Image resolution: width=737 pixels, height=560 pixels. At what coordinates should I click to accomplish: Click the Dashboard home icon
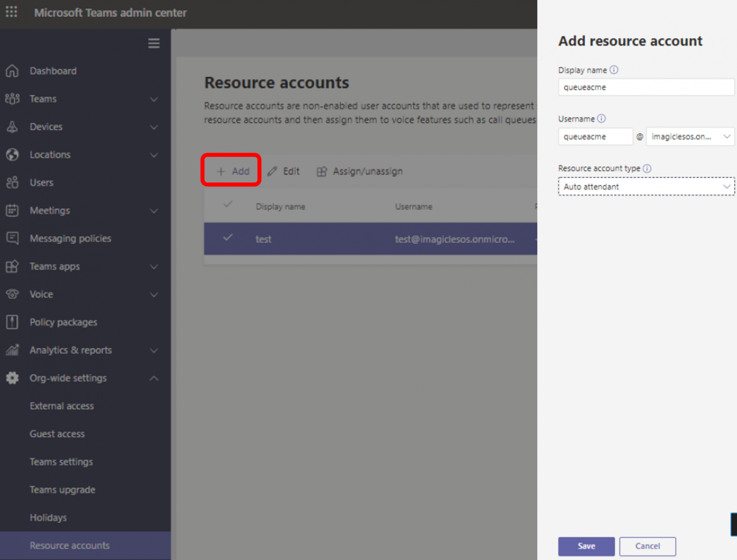tap(13, 71)
